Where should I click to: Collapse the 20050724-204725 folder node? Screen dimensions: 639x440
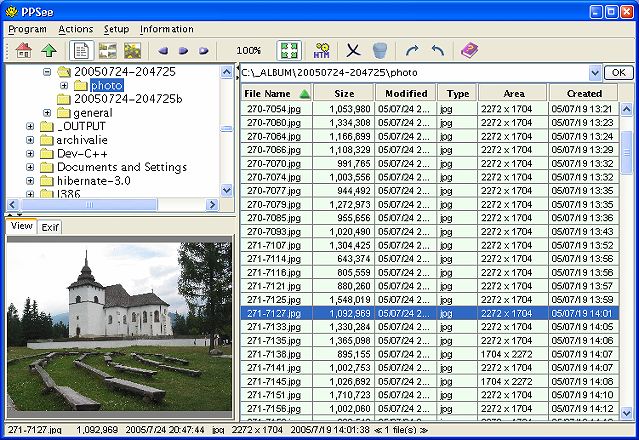(47, 72)
